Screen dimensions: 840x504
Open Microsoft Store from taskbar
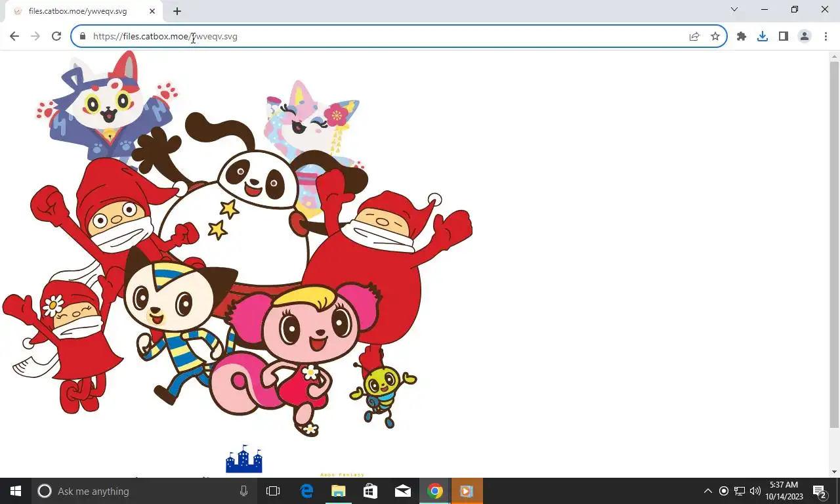[x=370, y=491]
